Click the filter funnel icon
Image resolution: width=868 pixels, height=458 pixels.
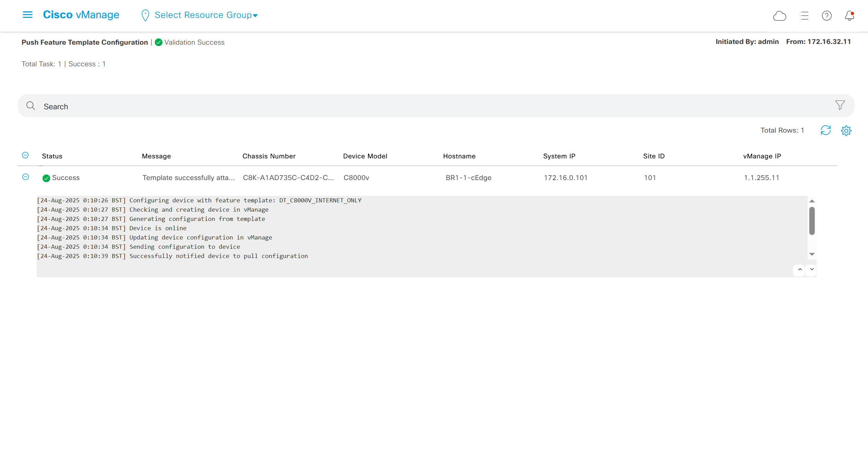(x=840, y=105)
